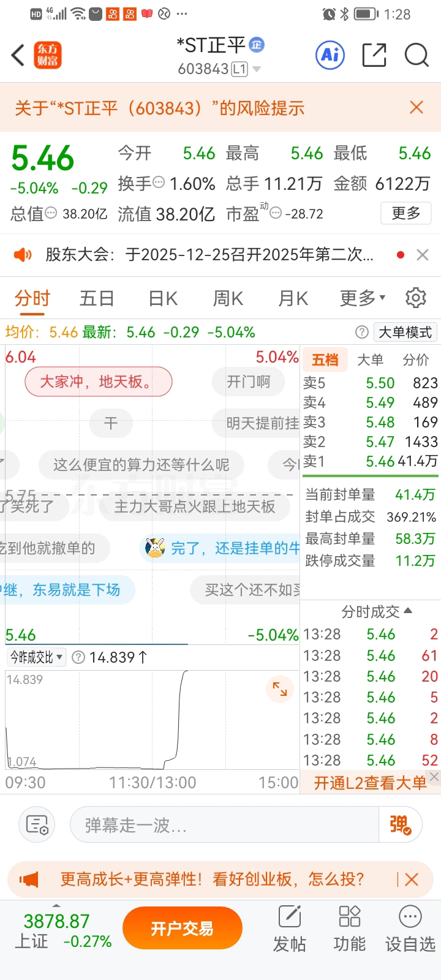The width and height of the screenshot is (441, 980).
Task: Tap the 卖2 price 5.47 row
Action: (x=370, y=442)
